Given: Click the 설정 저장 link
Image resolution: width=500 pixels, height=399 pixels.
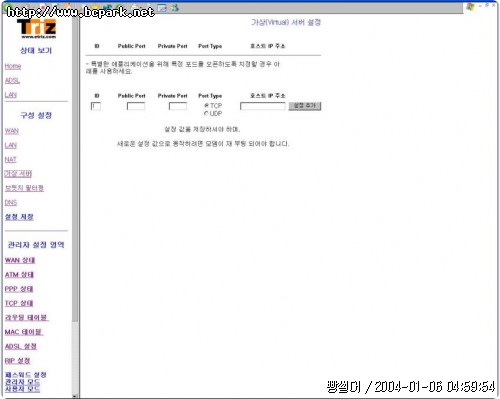Looking at the screenshot, I should (19, 217).
